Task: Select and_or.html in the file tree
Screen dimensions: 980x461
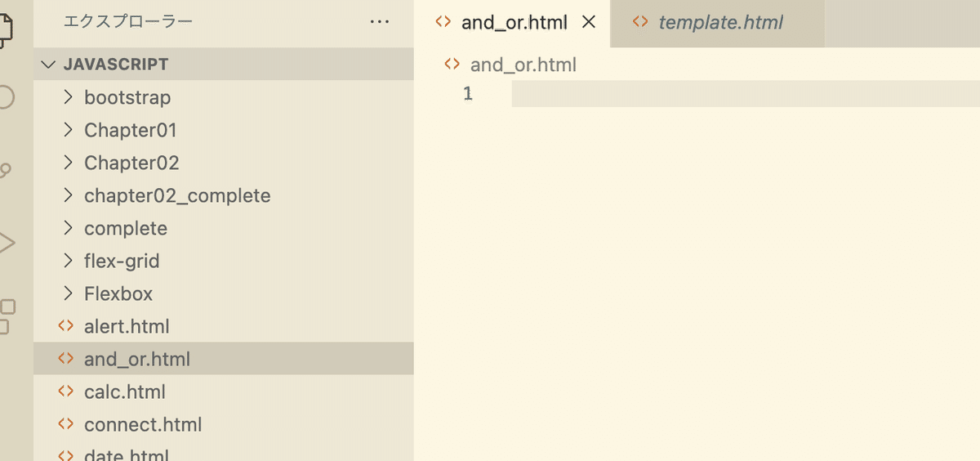Action: (136, 359)
